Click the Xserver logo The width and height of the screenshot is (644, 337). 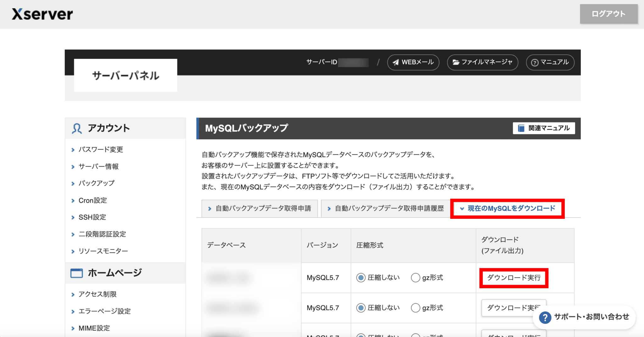point(42,14)
